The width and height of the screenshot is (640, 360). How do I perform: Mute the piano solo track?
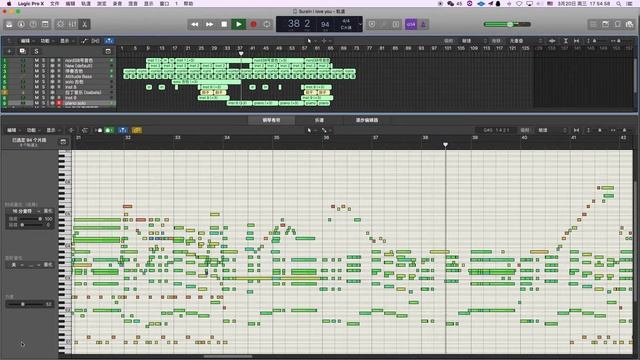coord(37,103)
